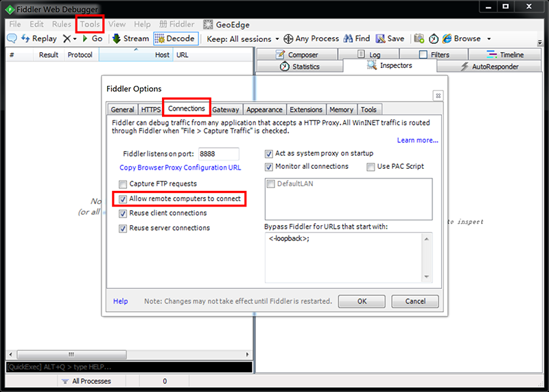549x392 pixels.
Task: Open the General options tab
Action: click(122, 110)
